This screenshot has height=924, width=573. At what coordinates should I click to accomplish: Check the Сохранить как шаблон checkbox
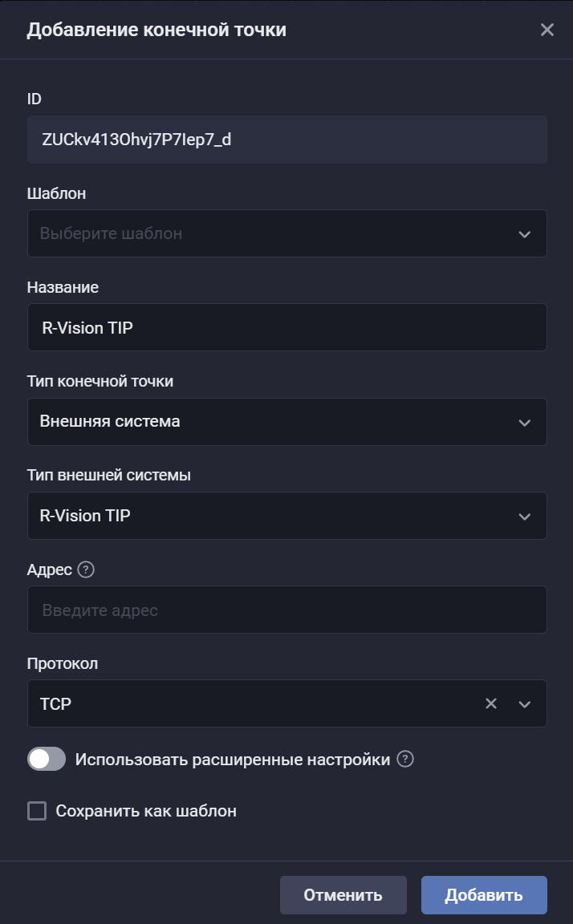35,811
